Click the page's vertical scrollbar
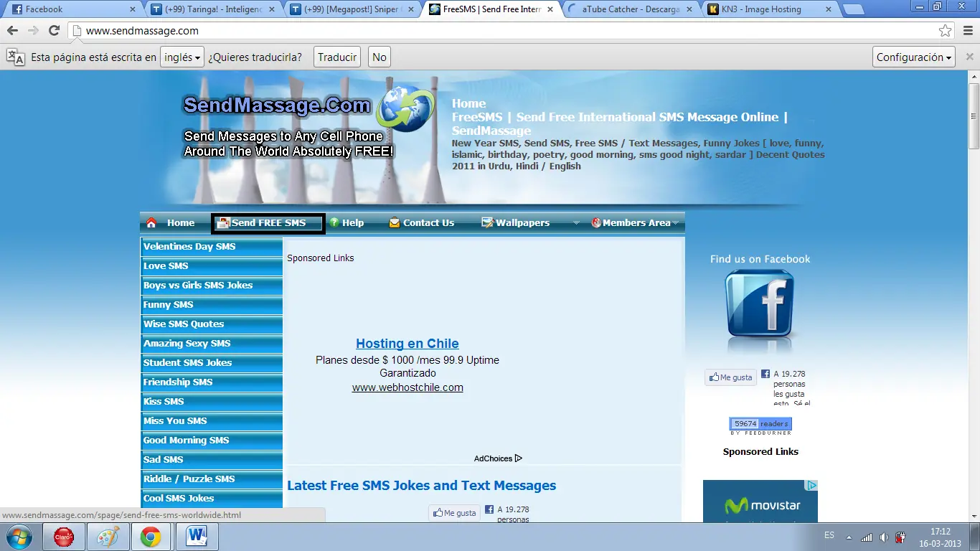The image size is (980, 551). (x=974, y=297)
